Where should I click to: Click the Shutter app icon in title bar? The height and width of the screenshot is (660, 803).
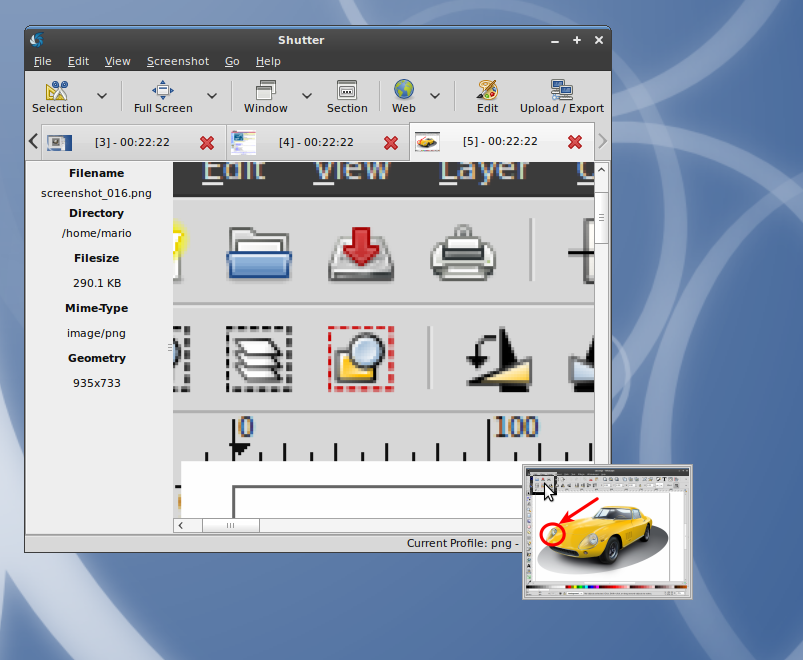point(37,40)
